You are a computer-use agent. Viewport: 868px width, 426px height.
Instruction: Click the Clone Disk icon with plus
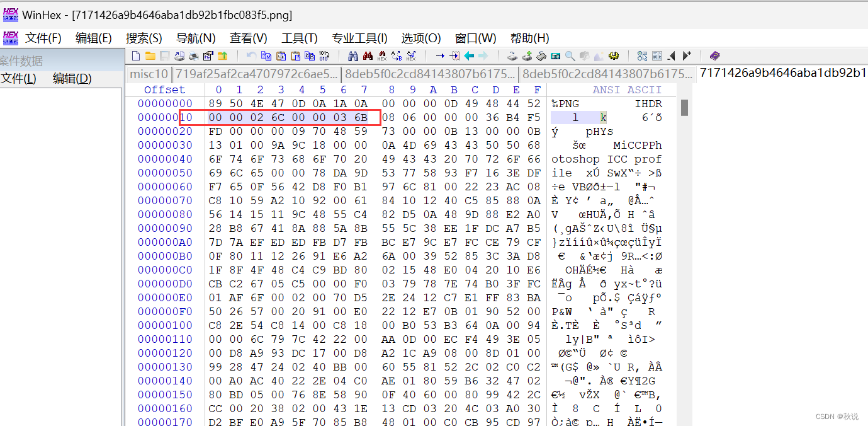(x=527, y=55)
